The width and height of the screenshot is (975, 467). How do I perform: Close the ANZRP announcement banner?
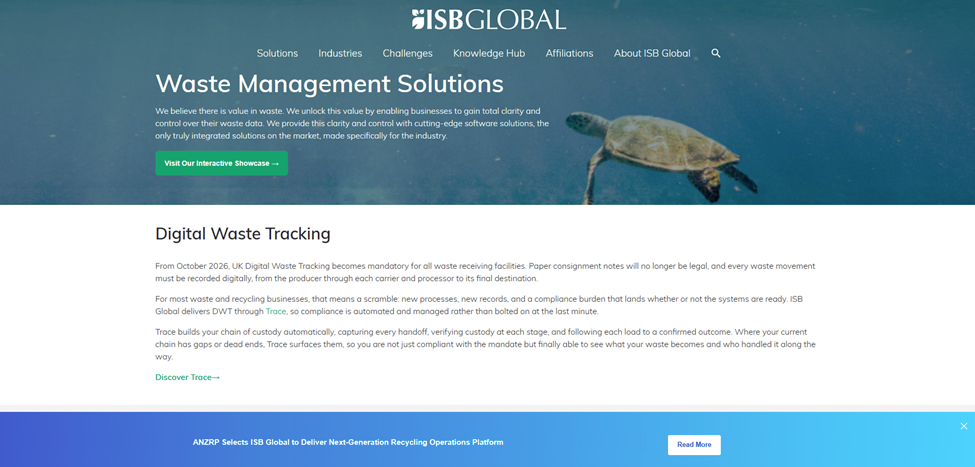pyautogui.click(x=963, y=426)
